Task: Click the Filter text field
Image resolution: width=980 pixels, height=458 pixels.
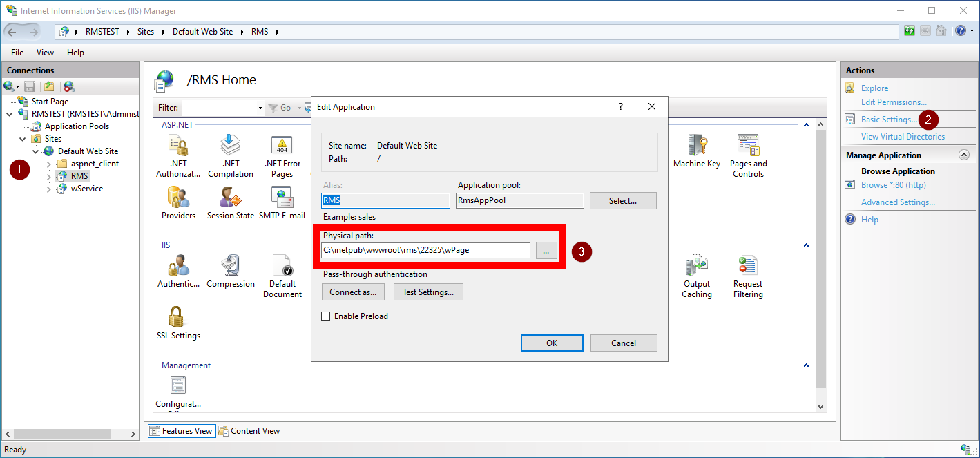Action: click(x=219, y=108)
